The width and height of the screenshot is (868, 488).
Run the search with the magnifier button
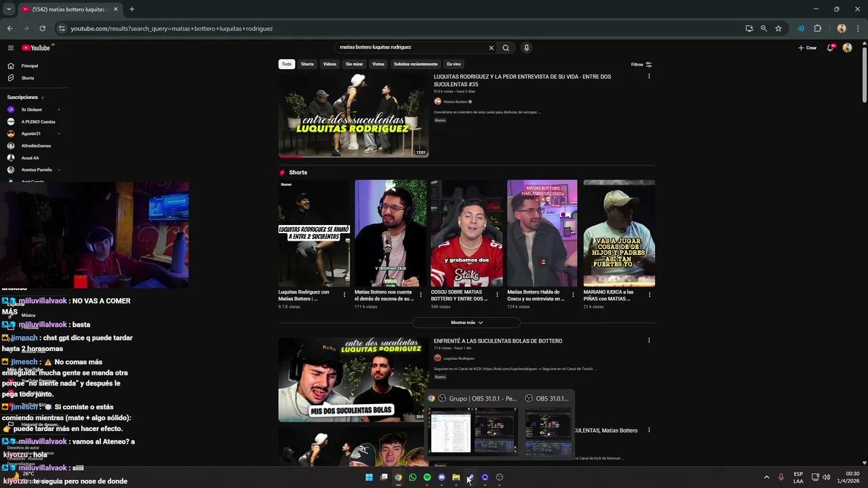[506, 47]
